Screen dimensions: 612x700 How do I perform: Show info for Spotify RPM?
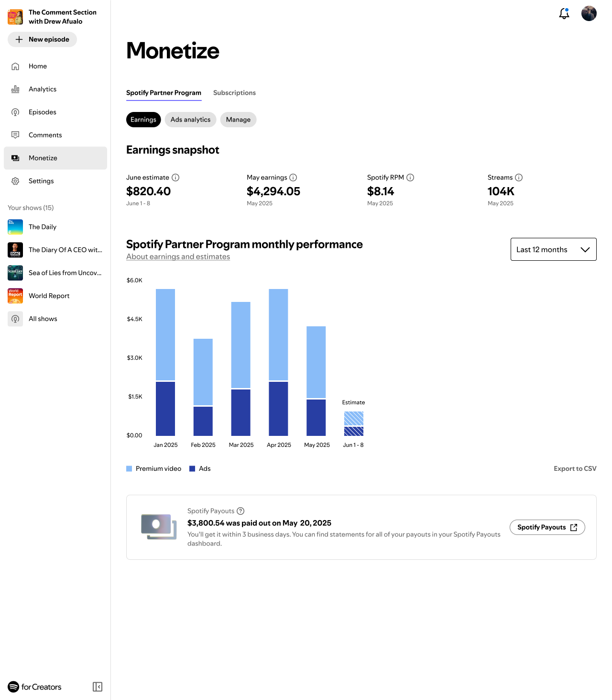click(410, 178)
